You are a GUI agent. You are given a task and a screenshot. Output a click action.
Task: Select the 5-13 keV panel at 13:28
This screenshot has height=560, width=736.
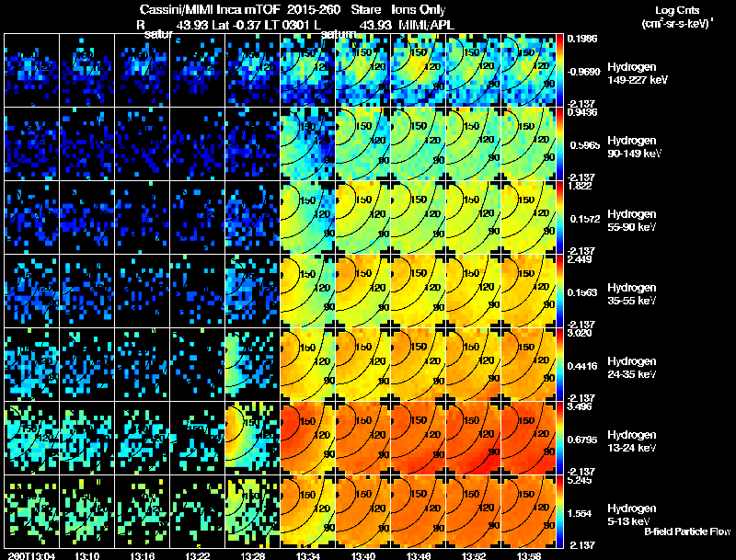click(x=252, y=512)
